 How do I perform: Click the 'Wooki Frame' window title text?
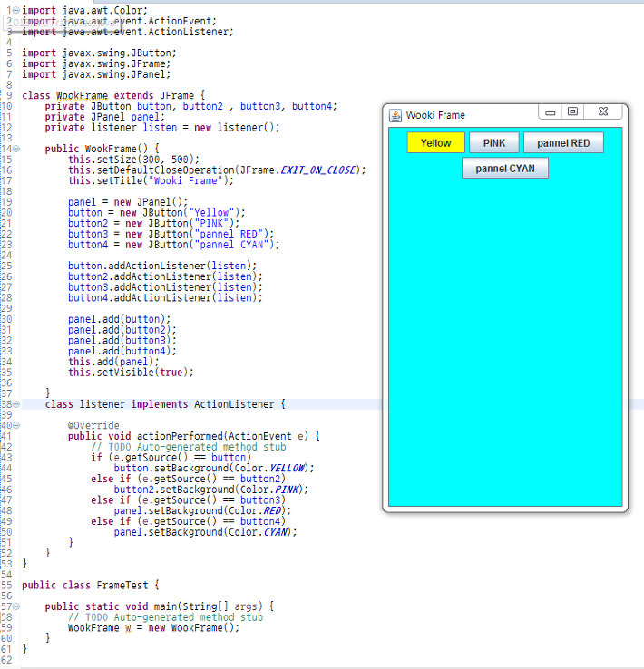(435, 115)
